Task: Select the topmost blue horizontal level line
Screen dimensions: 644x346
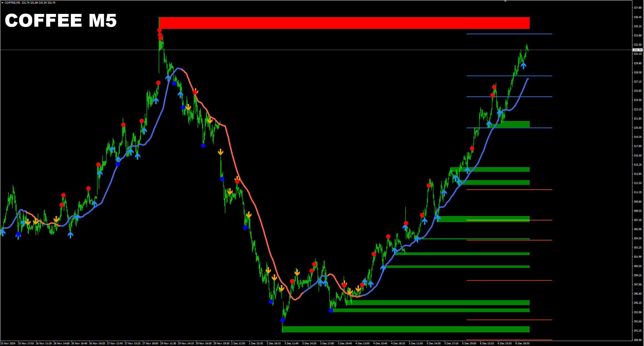Action: [509, 34]
